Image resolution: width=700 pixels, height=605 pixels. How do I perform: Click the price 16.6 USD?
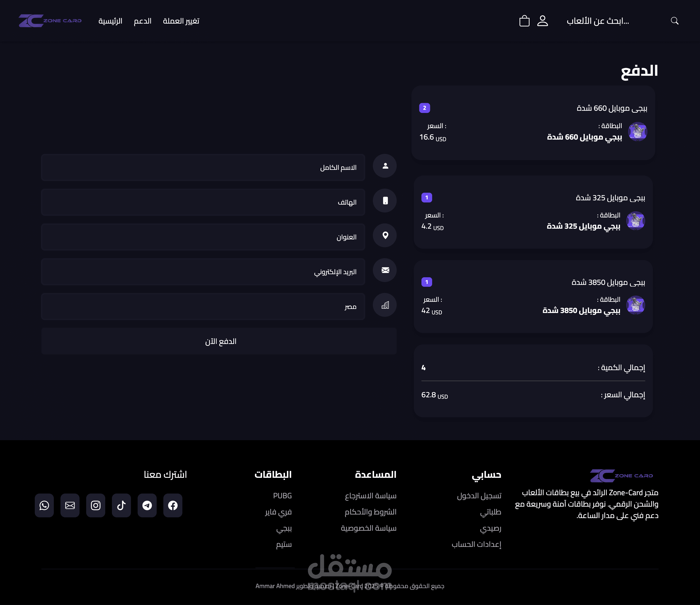tap(433, 137)
